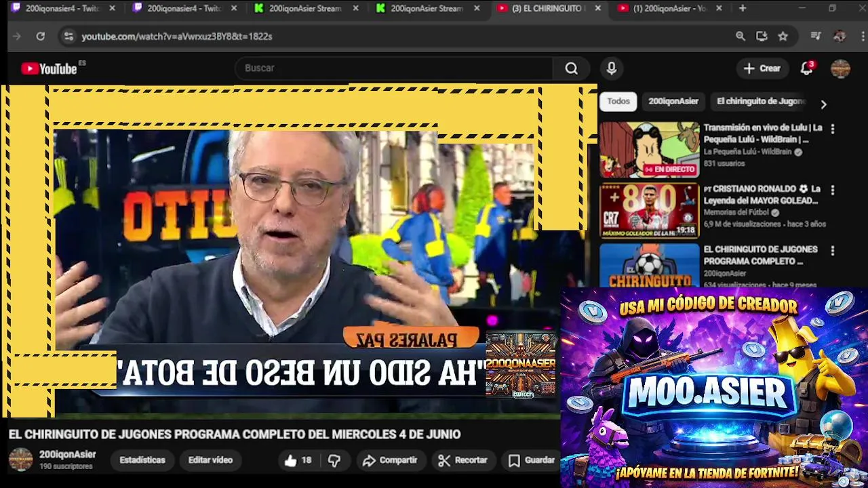This screenshot has height=488, width=868.
Task: Open Estadísticas for this video
Action: (142, 460)
